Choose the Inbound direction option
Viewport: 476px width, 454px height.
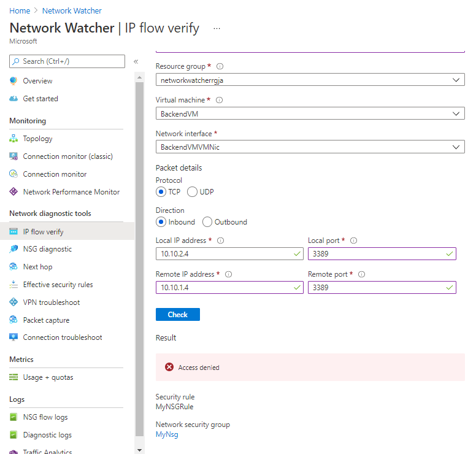click(x=161, y=222)
